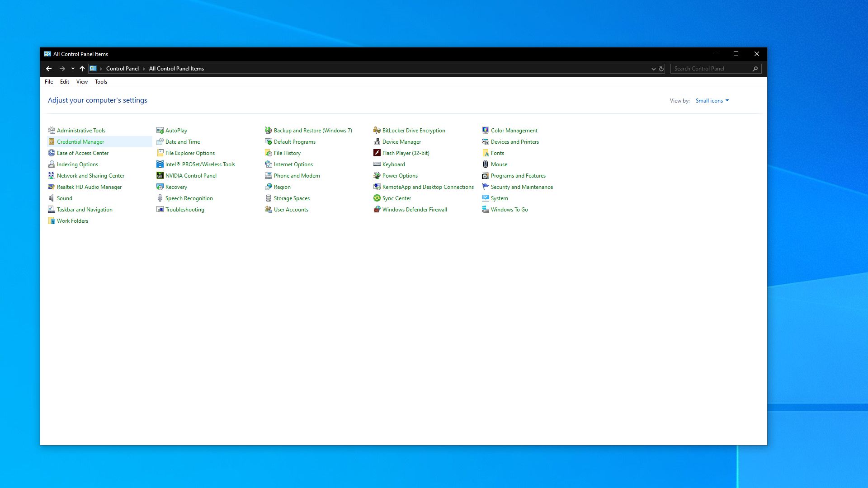The width and height of the screenshot is (868, 488).
Task: Open the Region link
Action: (x=282, y=187)
